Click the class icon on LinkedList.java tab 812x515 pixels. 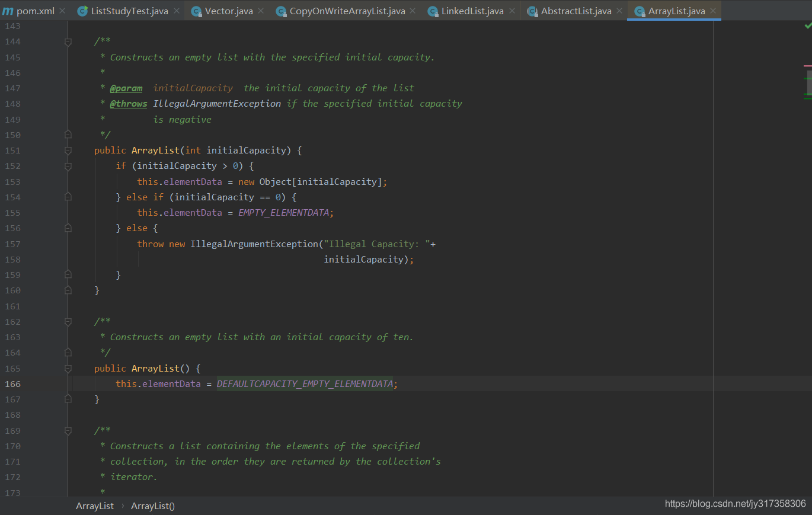433,11
